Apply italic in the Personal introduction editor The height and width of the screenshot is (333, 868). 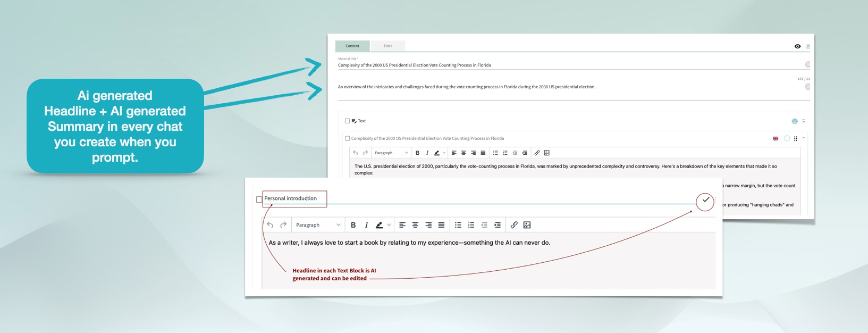pyautogui.click(x=366, y=225)
